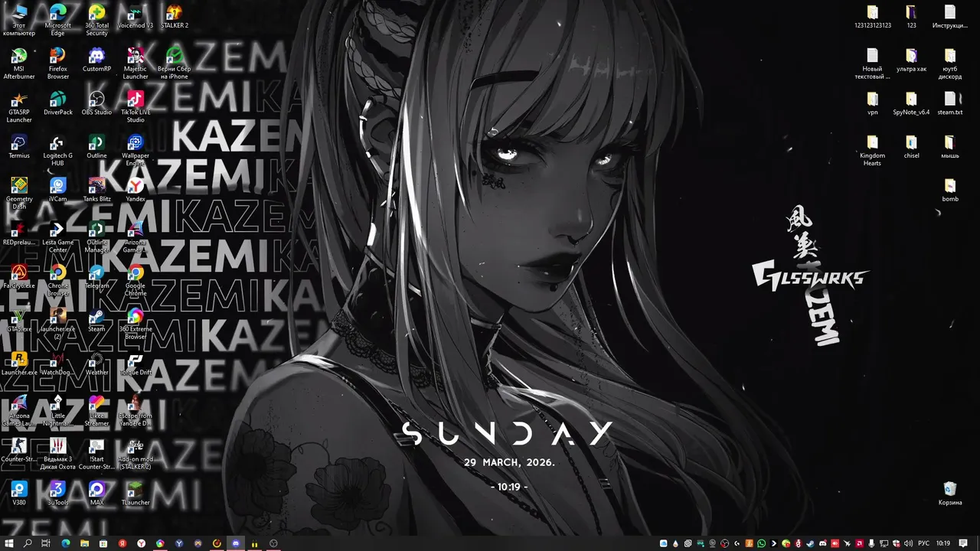Open taskbar search magnifier
This screenshot has height=551, width=980.
click(x=28, y=543)
